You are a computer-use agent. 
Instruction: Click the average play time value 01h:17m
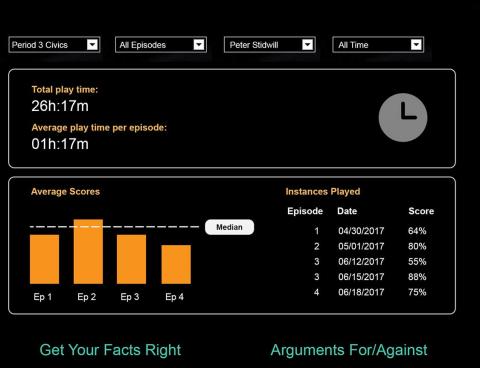click(60, 144)
